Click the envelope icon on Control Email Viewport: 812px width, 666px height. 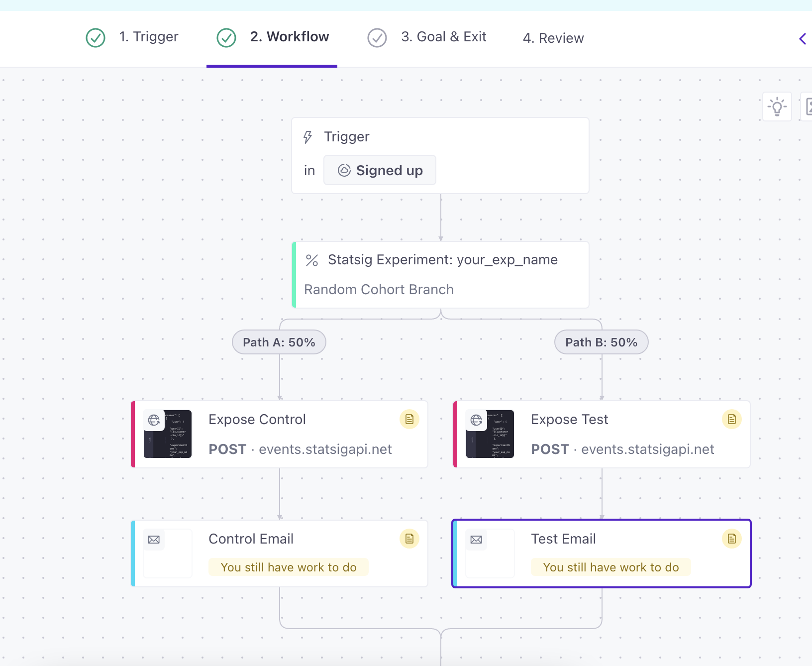154,539
